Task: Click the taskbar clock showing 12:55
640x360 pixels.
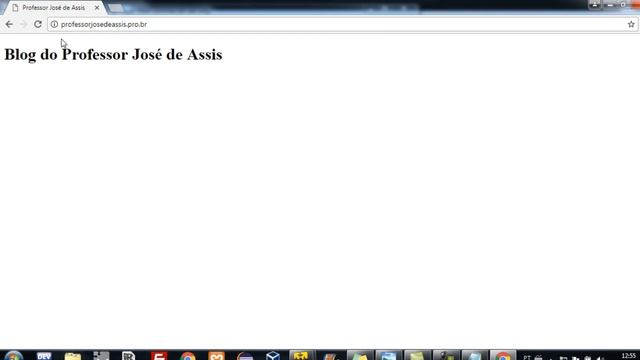Action: point(629,356)
